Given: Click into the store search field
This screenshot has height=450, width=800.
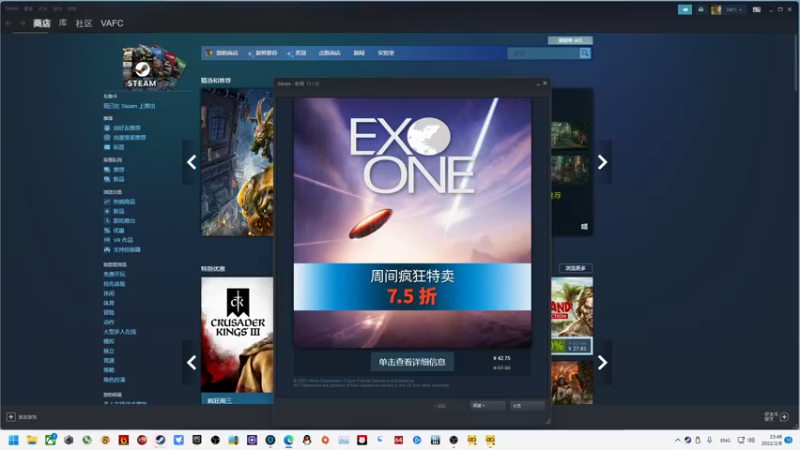Looking at the screenshot, I should coord(544,53).
